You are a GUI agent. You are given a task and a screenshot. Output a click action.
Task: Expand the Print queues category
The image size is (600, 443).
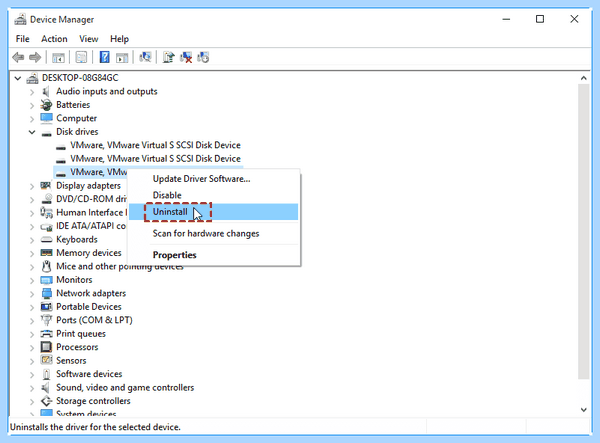coord(32,334)
